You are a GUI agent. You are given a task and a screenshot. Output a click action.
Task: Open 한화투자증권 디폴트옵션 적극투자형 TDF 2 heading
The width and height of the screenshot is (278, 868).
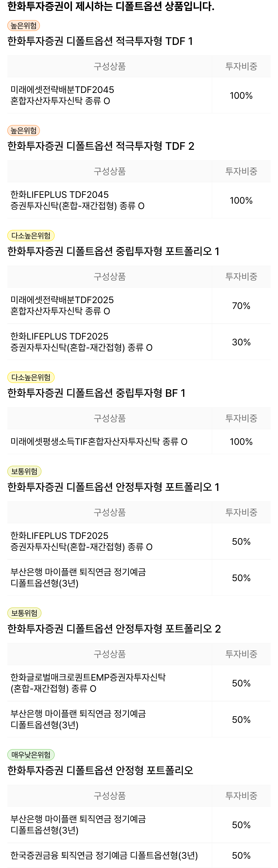101,146
